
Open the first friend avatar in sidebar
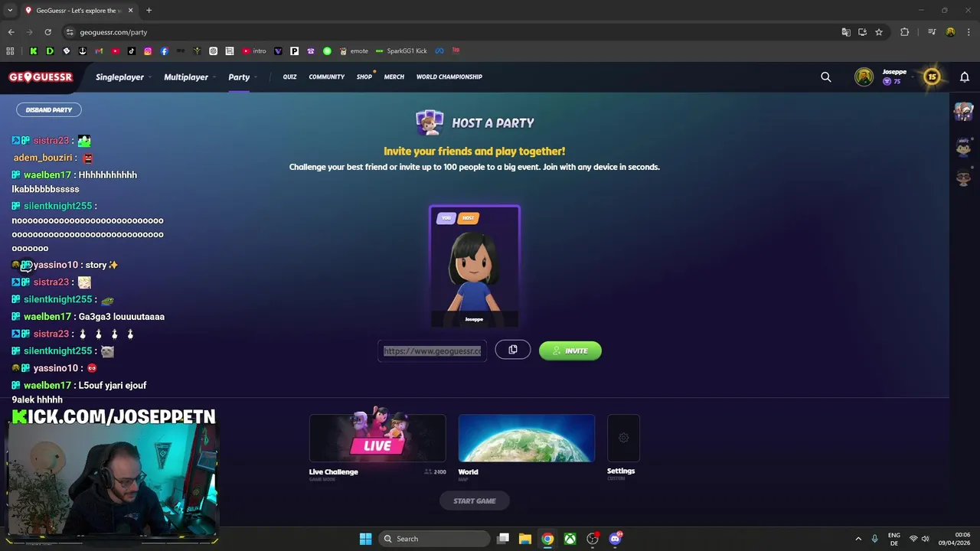[x=963, y=112]
